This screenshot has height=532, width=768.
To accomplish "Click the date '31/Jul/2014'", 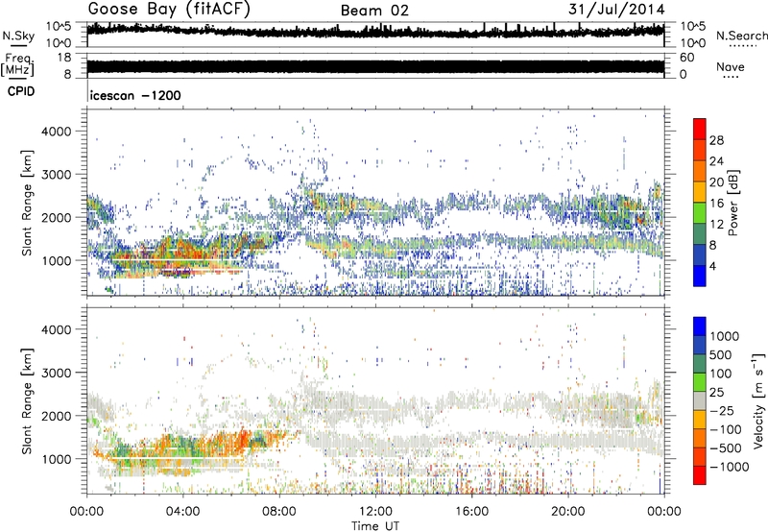I will (616, 10).
